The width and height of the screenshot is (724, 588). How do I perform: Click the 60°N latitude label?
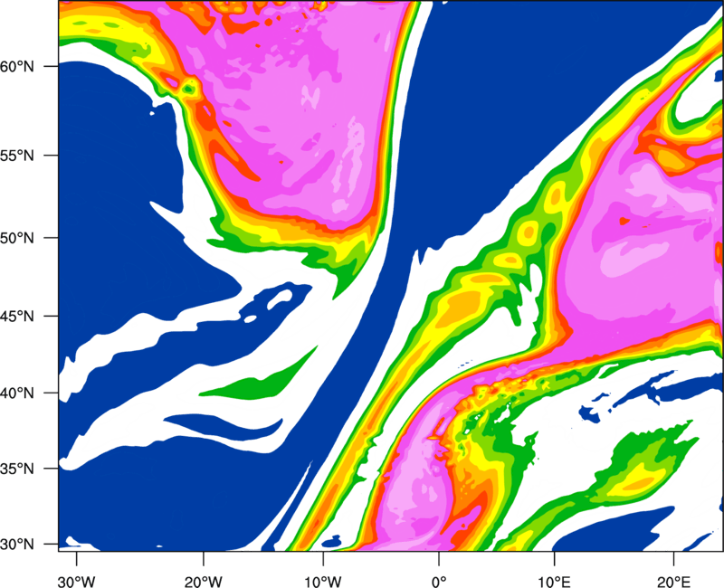click(17, 66)
